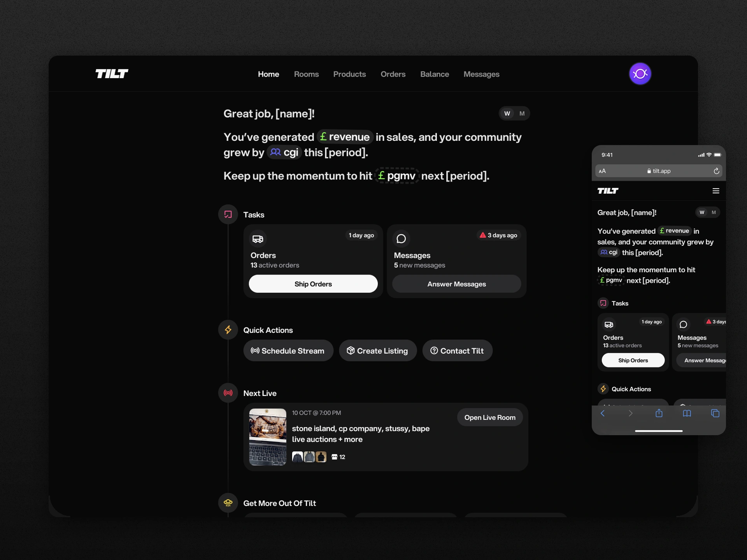
Task: Click the Open Live Room button
Action: pyautogui.click(x=490, y=417)
